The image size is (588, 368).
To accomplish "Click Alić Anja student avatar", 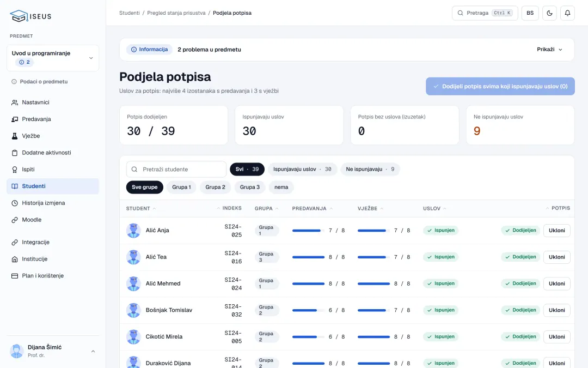I will coord(133,231).
